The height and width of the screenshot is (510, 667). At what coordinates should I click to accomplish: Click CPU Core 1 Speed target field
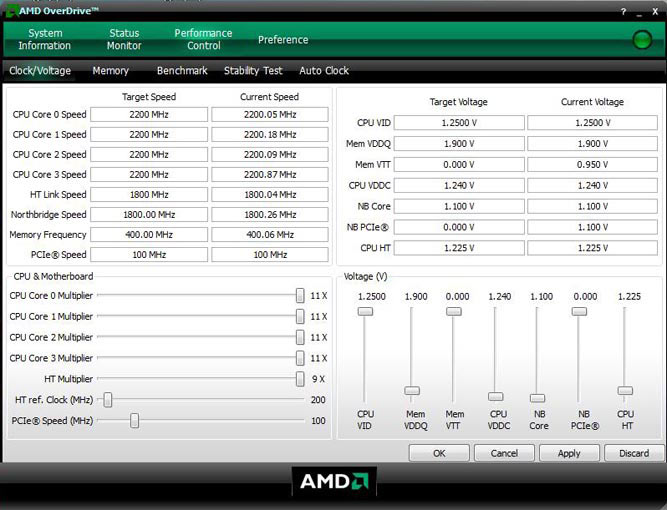(x=149, y=134)
